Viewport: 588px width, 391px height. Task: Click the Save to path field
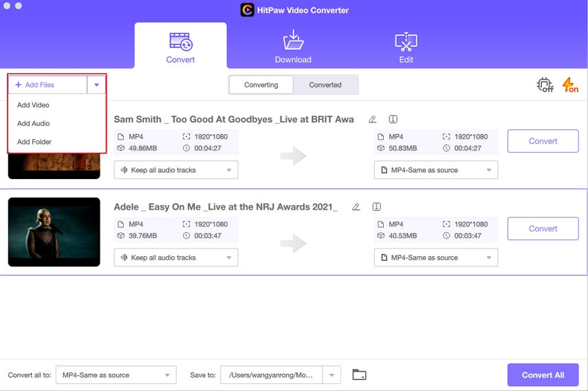coord(271,375)
